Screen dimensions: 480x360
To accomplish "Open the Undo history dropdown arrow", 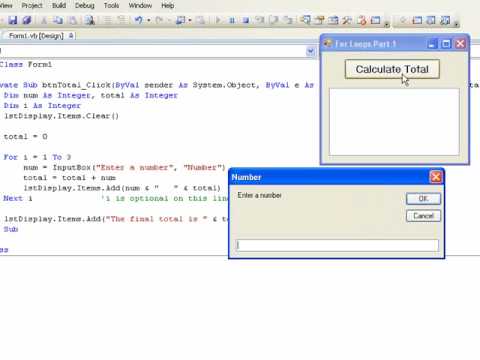I will click(x=149, y=20).
